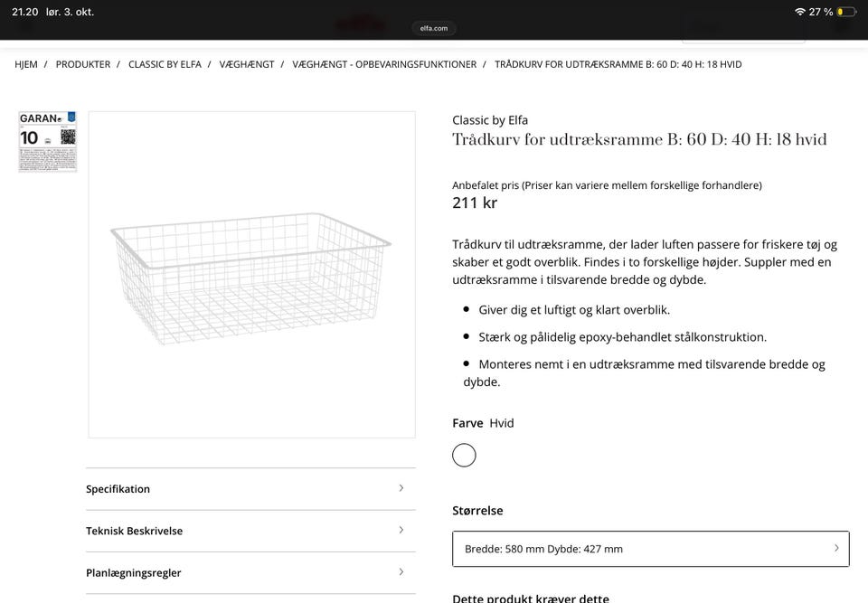Viewport: 868px width, 603px height.
Task: Tap the battery icon in status bar
Action: coord(846,12)
